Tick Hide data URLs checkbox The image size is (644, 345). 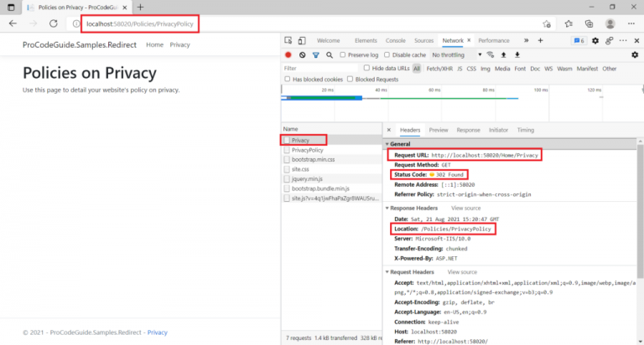tap(367, 69)
